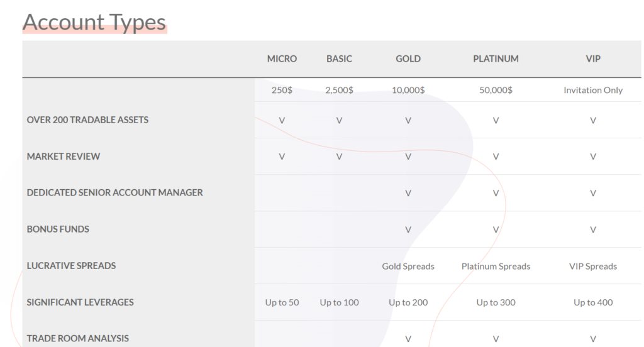Click the Lucrative Spreads row label
Image resolution: width=644 pixels, height=347 pixels.
click(x=71, y=266)
